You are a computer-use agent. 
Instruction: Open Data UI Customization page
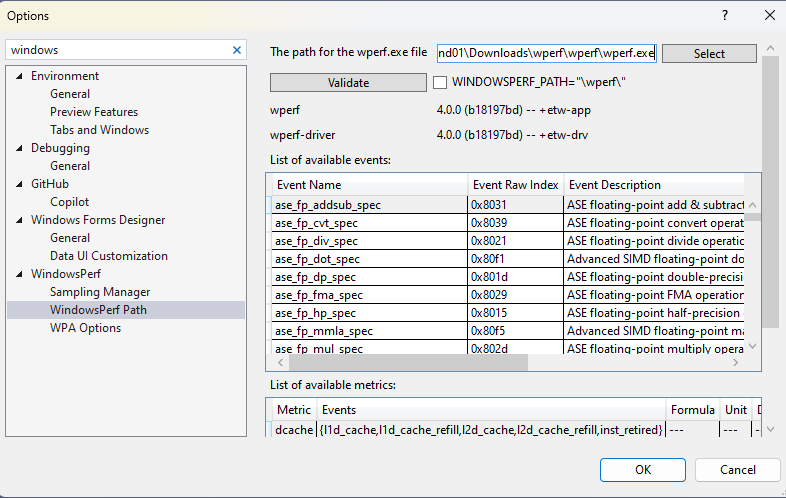[x=109, y=256]
